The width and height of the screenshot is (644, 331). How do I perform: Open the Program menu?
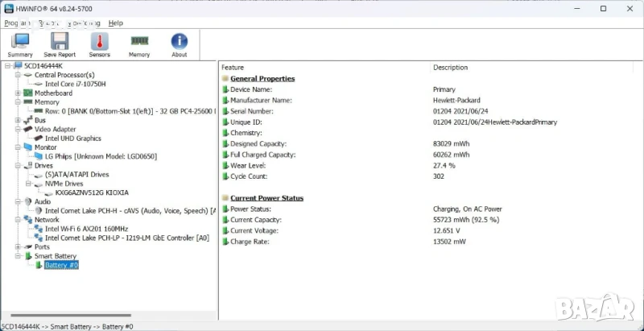[x=16, y=23]
